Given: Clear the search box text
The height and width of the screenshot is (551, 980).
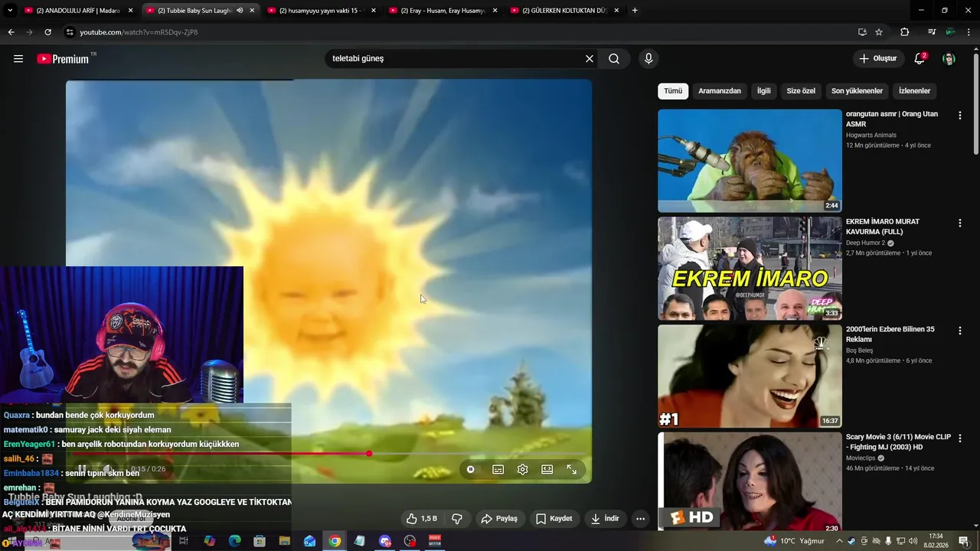Looking at the screenshot, I should tap(590, 59).
